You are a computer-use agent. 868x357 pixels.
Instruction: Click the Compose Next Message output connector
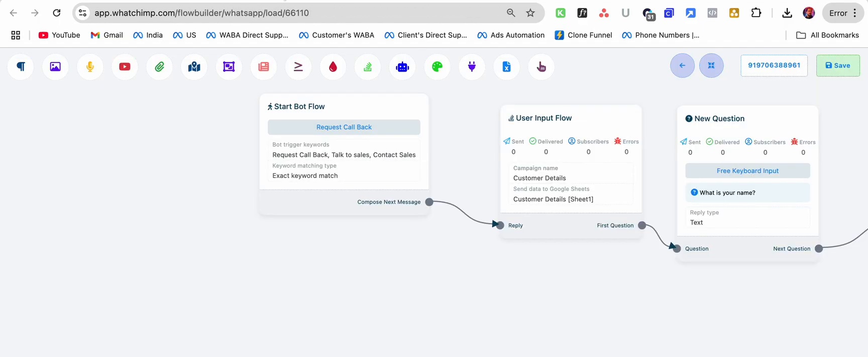(429, 202)
